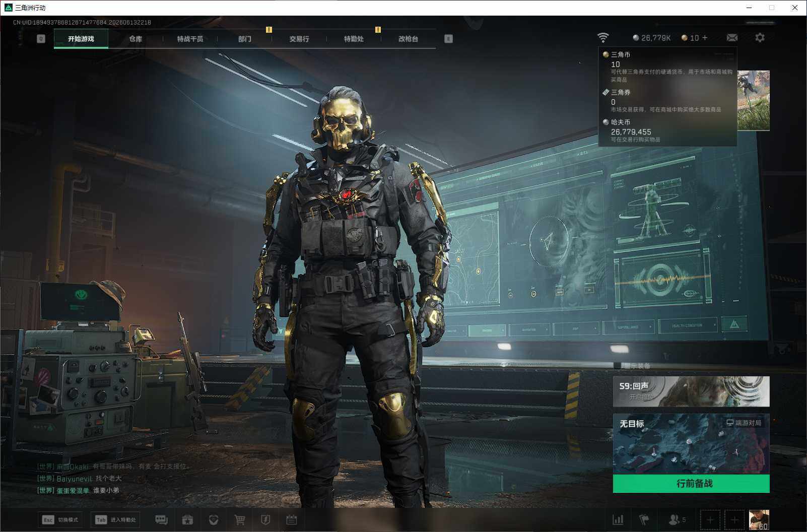Image resolution: width=807 pixels, height=532 pixels.
Task: Open the bar chart statistics icon
Action: (618, 520)
